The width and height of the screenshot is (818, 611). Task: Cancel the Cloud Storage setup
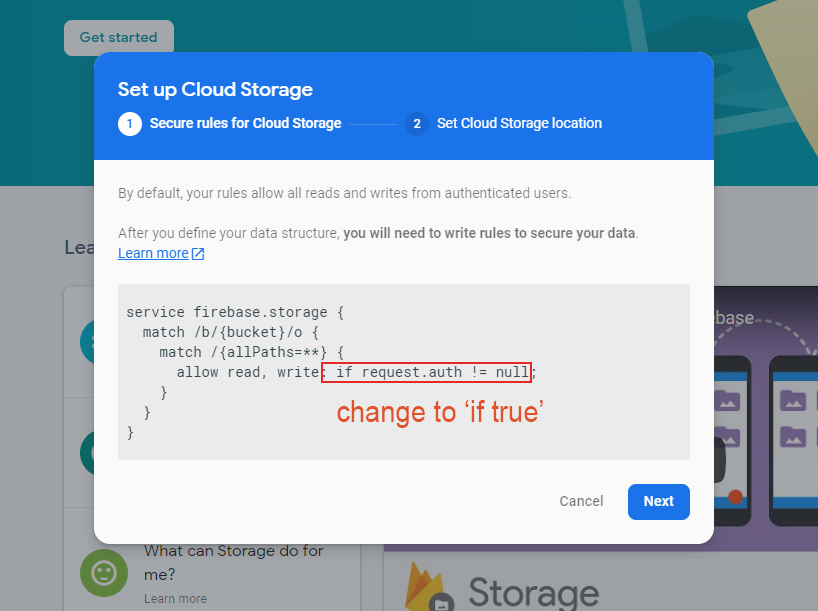581,501
